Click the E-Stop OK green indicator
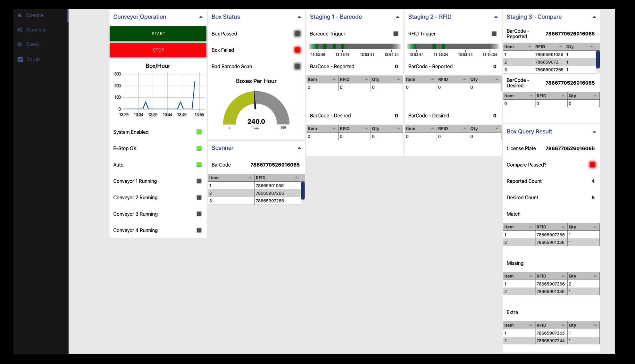 199,148
